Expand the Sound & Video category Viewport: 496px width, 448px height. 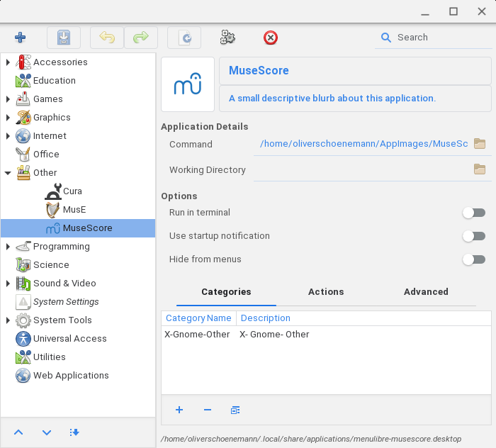click(x=8, y=283)
